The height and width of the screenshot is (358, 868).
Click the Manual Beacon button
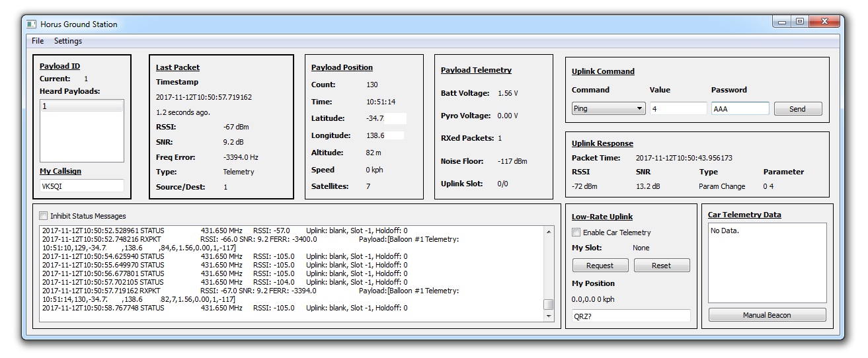coord(767,315)
